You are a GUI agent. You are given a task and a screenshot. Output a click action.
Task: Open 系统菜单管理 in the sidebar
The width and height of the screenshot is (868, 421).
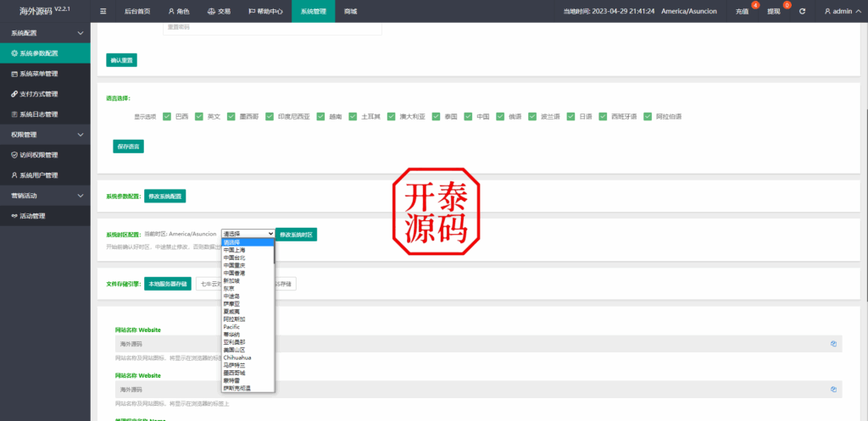[x=45, y=74]
